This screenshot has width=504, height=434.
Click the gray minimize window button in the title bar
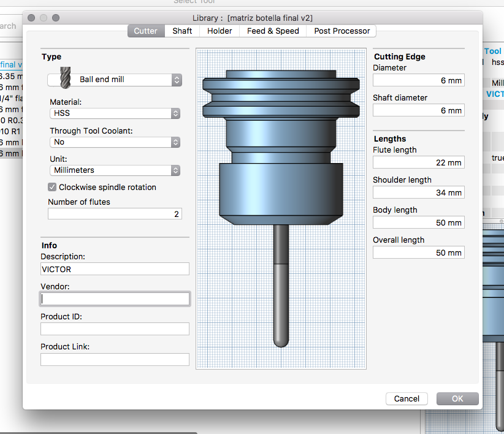(x=44, y=18)
